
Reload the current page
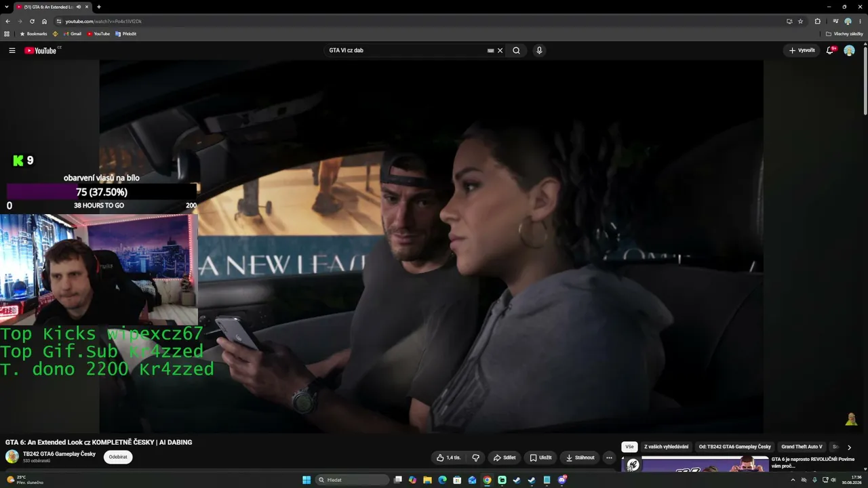pos(32,21)
